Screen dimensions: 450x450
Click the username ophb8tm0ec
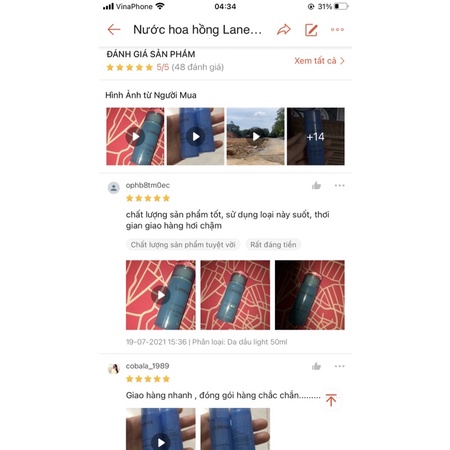148,185
